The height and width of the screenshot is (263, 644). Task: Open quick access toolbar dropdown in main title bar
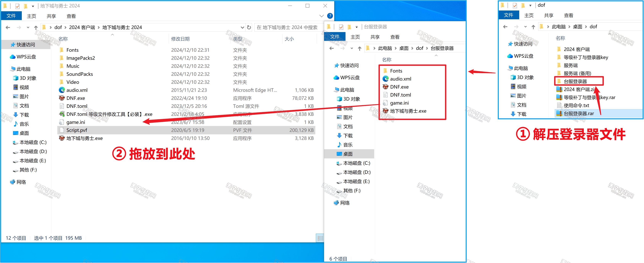(33, 6)
